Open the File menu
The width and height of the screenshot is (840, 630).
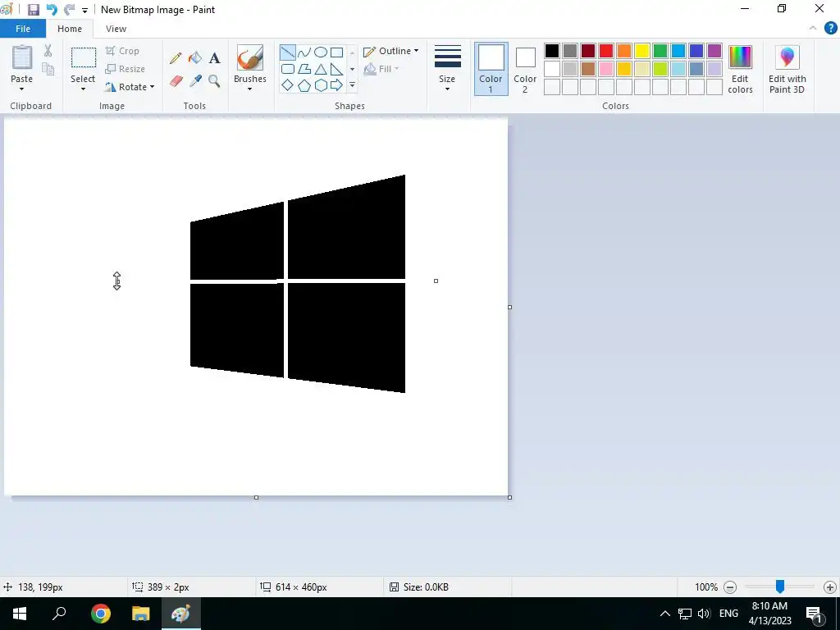point(23,29)
